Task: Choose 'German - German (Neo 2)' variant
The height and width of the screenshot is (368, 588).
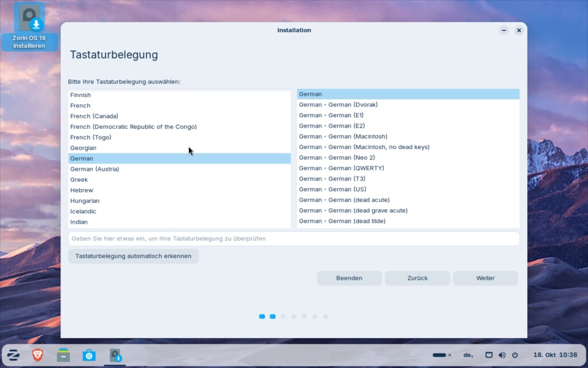Action: click(336, 158)
